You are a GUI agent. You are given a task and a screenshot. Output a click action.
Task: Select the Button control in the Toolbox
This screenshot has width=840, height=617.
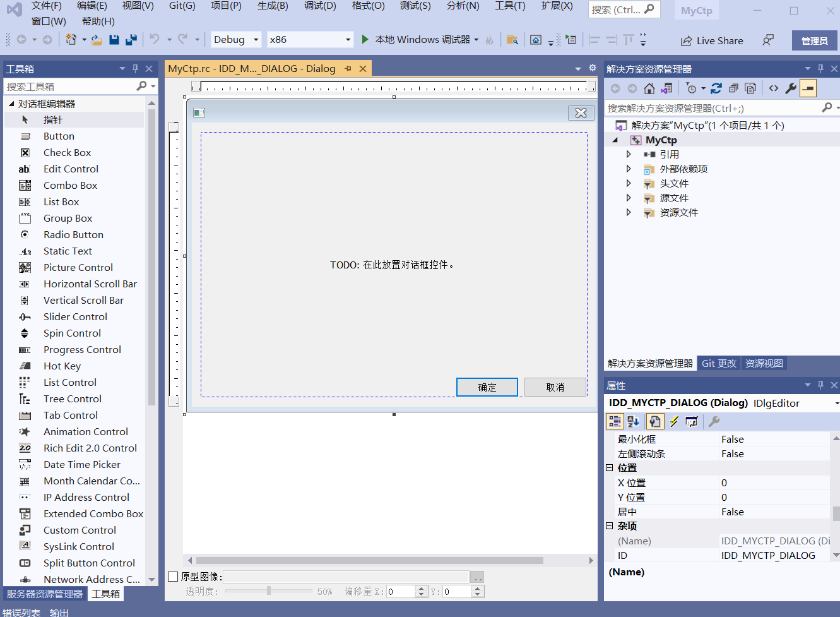59,136
